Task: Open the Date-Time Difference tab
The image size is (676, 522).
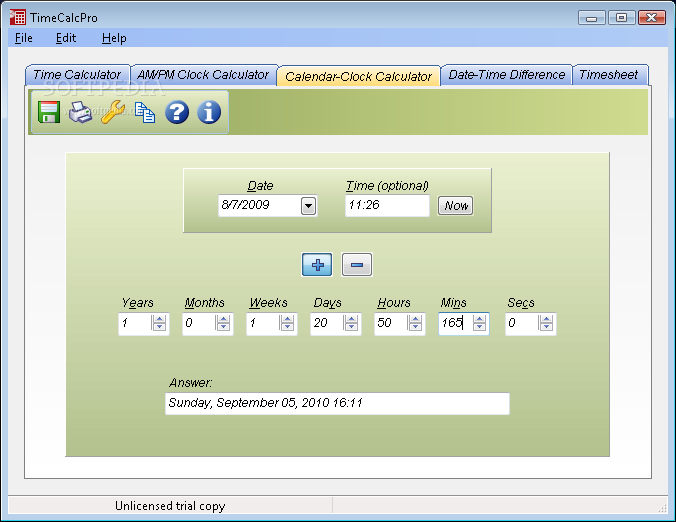Action: 507,75
